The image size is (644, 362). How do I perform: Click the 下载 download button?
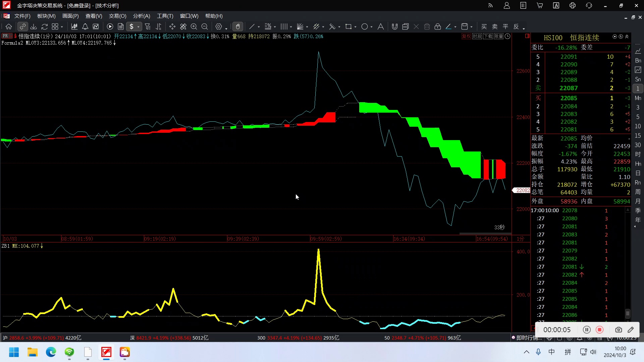(x=488, y=36)
